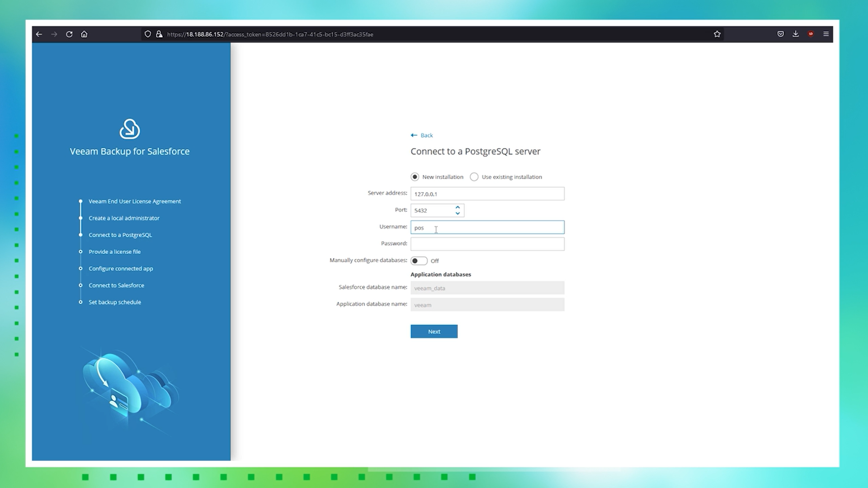
Task: Open the browser hamburger menu
Action: (826, 34)
